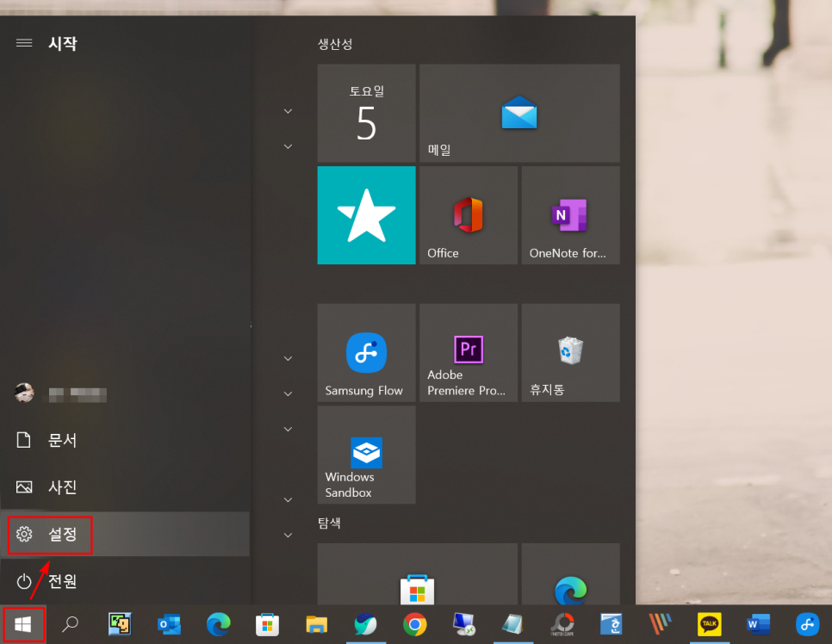This screenshot has width=832, height=644.
Task: Open the Hancom 한 app in the taskbar
Action: (611, 624)
